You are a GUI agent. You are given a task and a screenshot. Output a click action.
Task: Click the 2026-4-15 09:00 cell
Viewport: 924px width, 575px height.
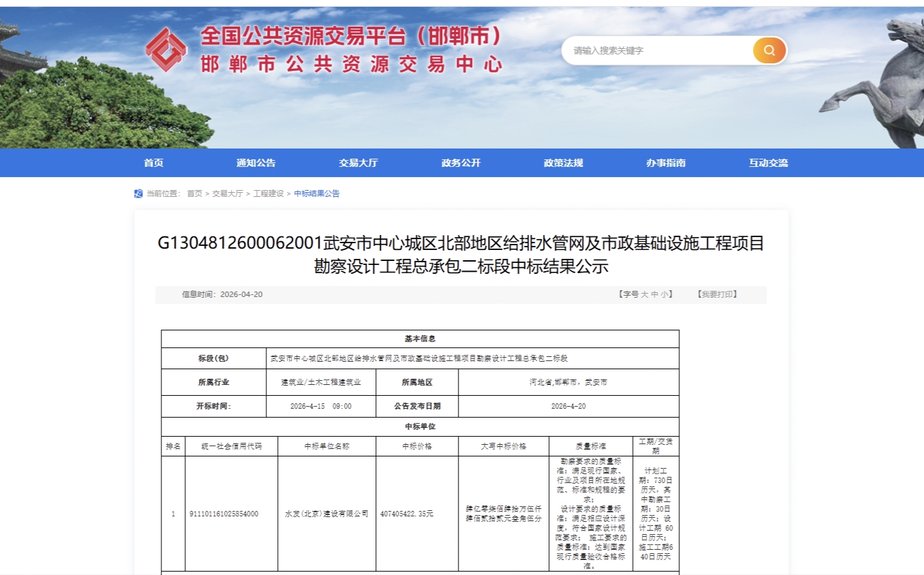tap(321, 406)
